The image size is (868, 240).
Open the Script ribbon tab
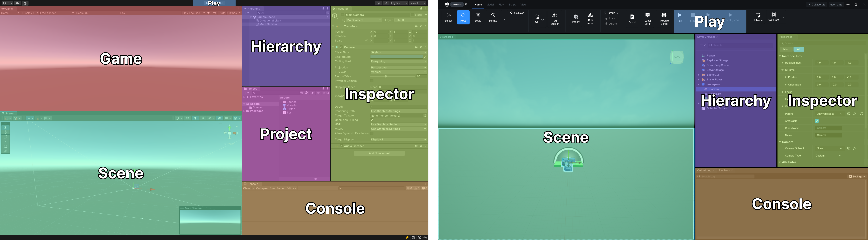coord(512,5)
